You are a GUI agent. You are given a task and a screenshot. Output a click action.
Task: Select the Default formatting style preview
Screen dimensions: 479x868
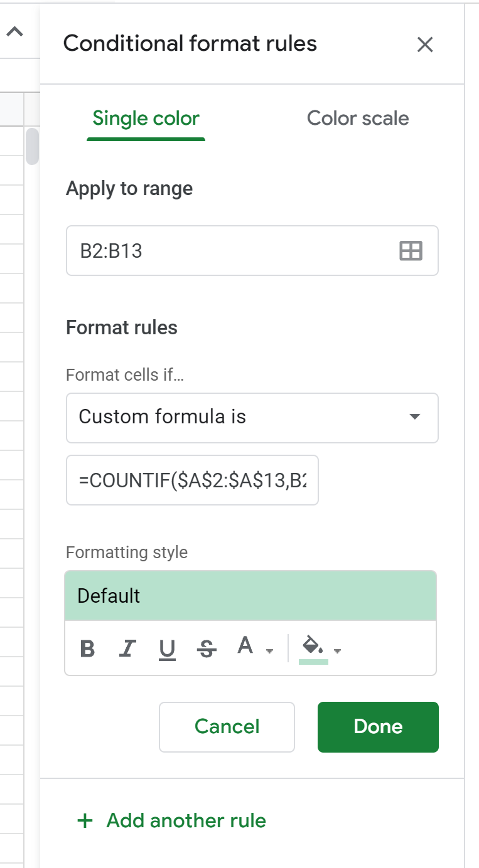pos(250,596)
